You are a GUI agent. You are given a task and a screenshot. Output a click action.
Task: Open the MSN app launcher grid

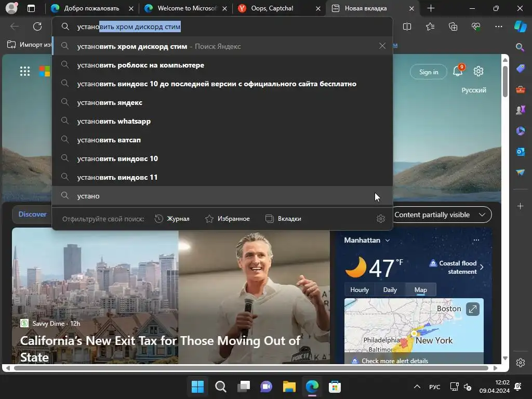pos(25,71)
